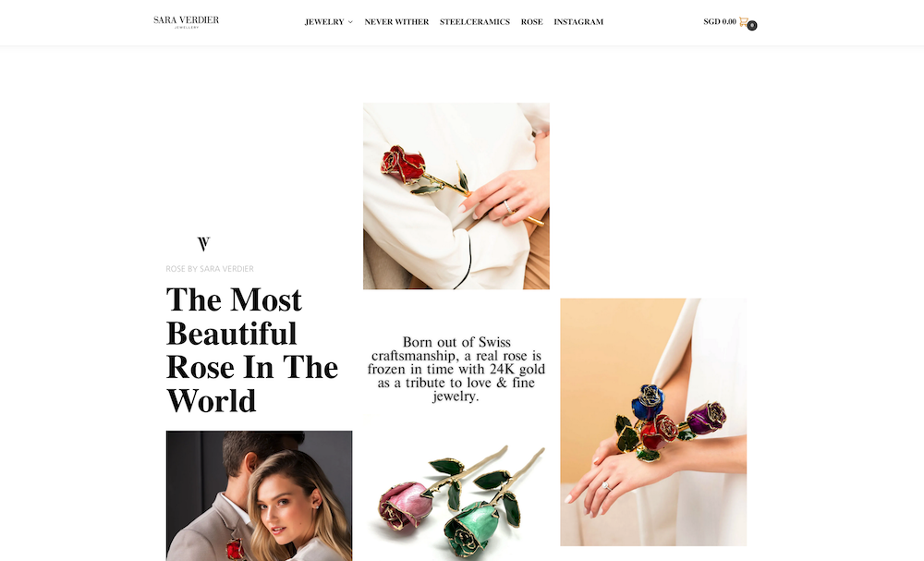Go to Never Wither page

click(x=396, y=22)
